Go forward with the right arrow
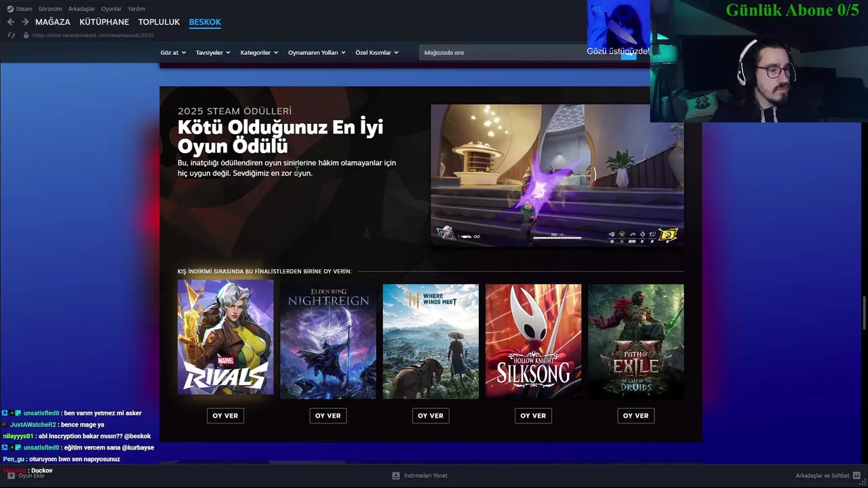The height and width of the screenshot is (488, 868). tap(25, 22)
